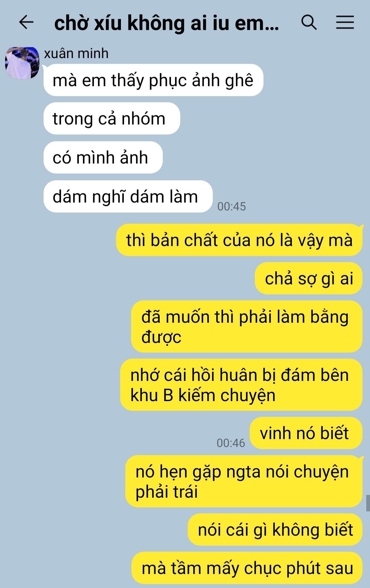370x588 pixels.
Task: Select 'nói cái gì không biết' message
Action: (x=275, y=529)
